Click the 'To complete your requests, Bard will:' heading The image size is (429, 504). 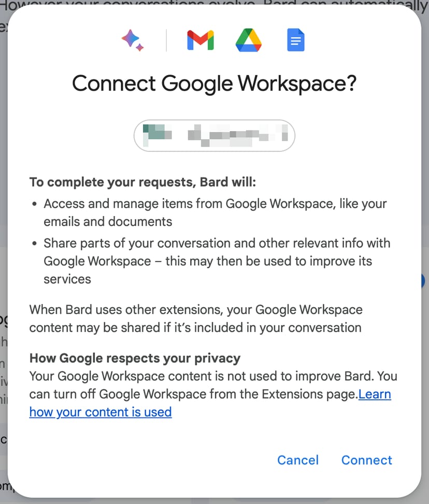click(143, 182)
